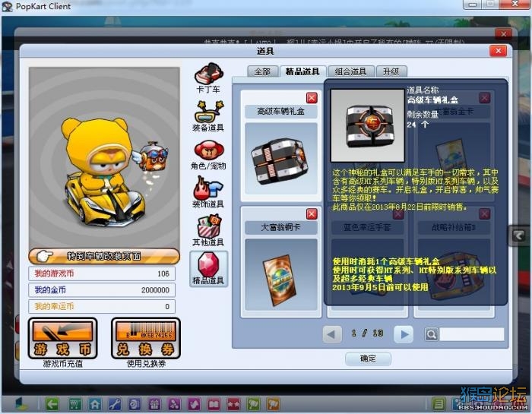Select the 精品道具 ruby gem sidebar category

(208, 269)
